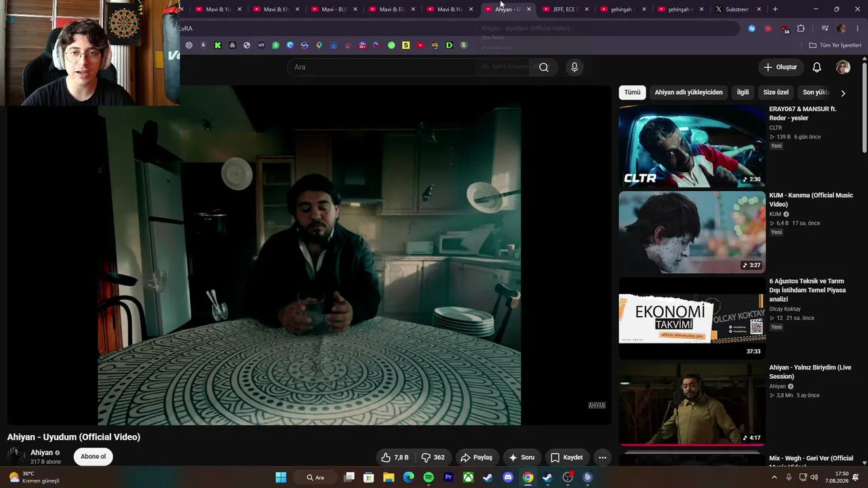868x488 pixels.
Task: Open Microsoft Store from the taskbar
Action: point(369,477)
